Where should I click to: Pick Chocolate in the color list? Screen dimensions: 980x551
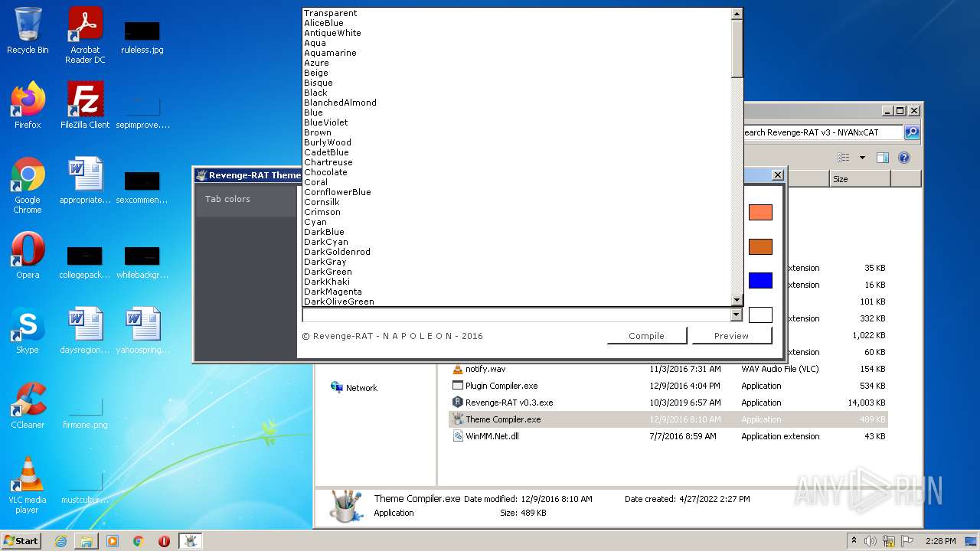(517, 172)
